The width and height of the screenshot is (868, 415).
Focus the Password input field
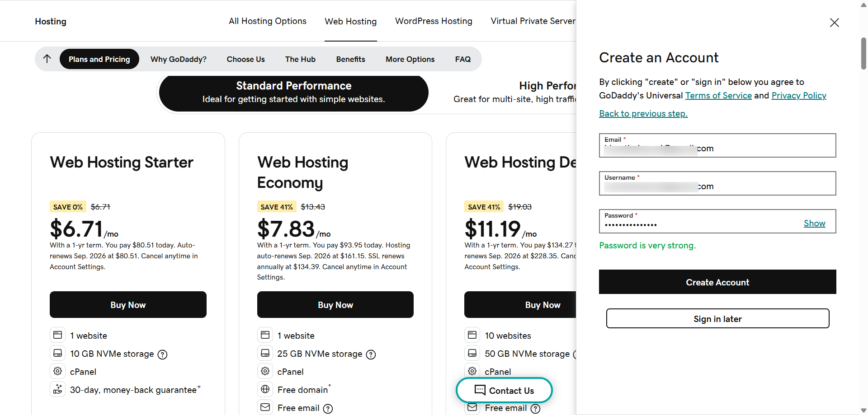(717, 221)
